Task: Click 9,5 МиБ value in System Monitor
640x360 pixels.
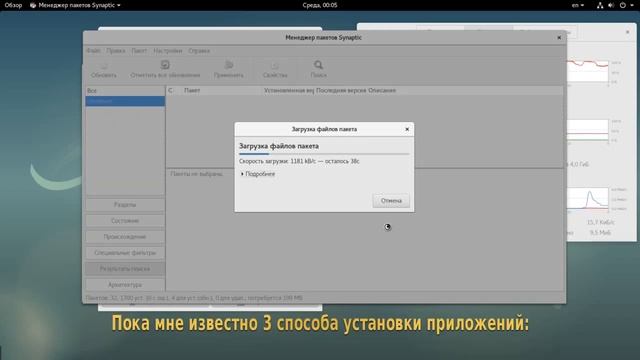Action: pos(600,233)
